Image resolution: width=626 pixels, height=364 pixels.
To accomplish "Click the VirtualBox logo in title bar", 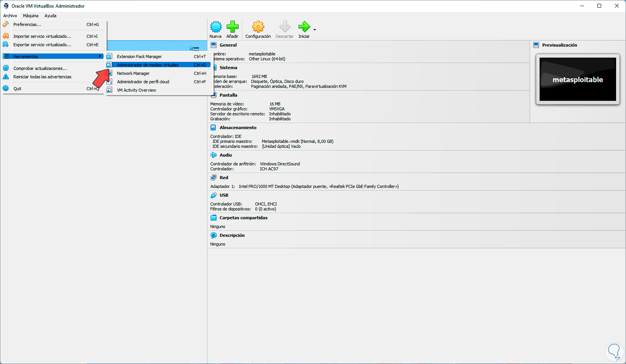I will [x=6, y=6].
